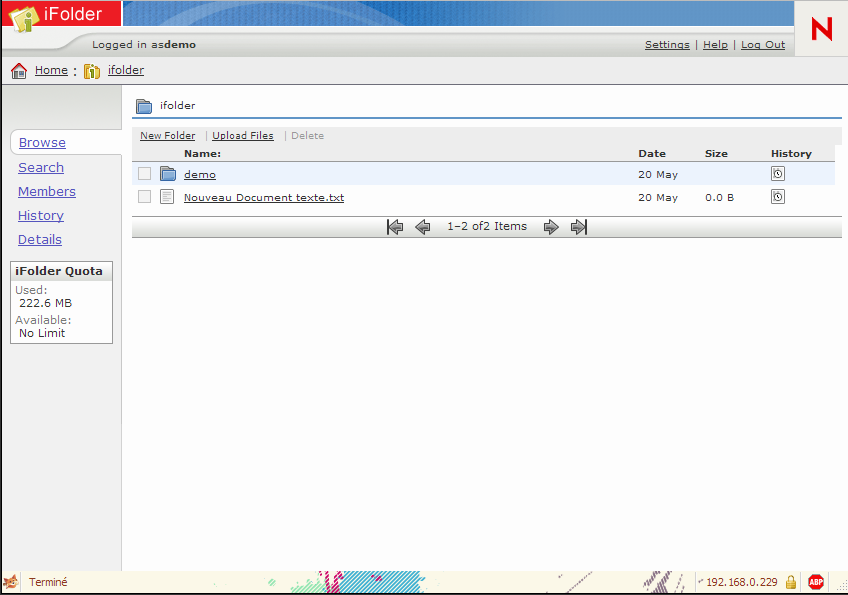The width and height of the screenshot is (848, 595).
Task: Click the 0.0 B size value
Action: point(719,197)
